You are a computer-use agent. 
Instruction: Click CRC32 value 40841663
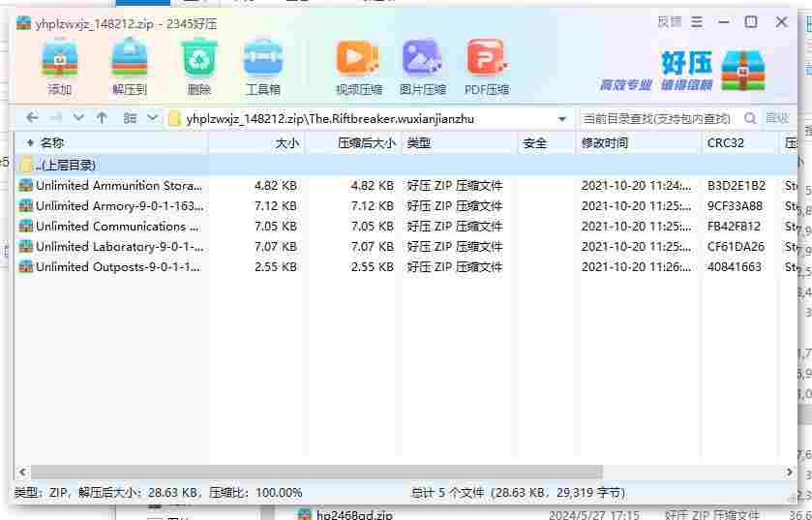tap(735, 266)
